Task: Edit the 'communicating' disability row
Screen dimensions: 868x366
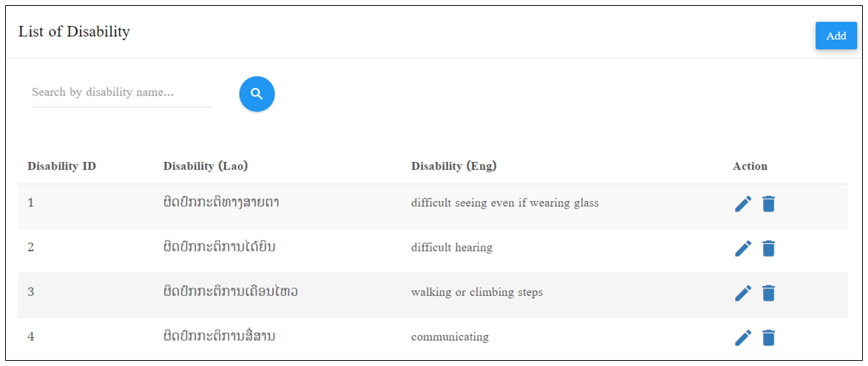Action: (x=743, y=337)
